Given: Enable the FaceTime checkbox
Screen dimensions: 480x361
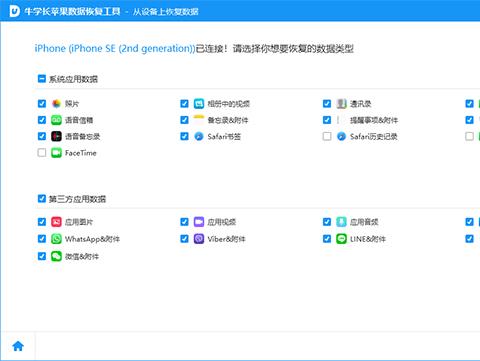Looking at the screenshot, I should [42, 153].
